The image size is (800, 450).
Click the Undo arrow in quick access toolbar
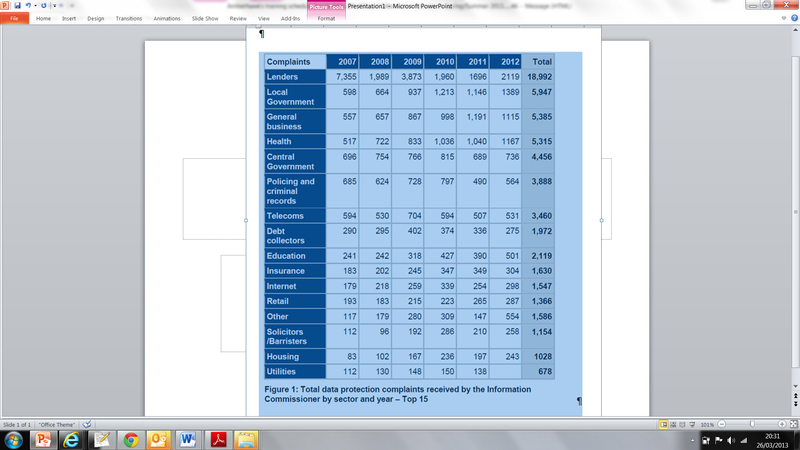coord(30,6)
